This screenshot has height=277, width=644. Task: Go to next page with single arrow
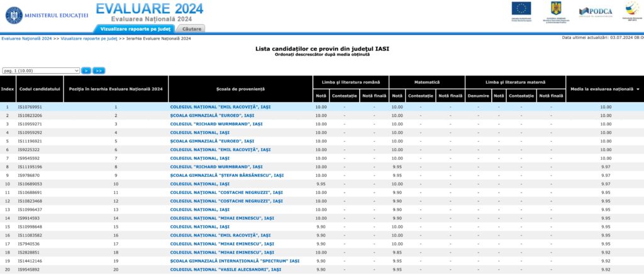86,71
